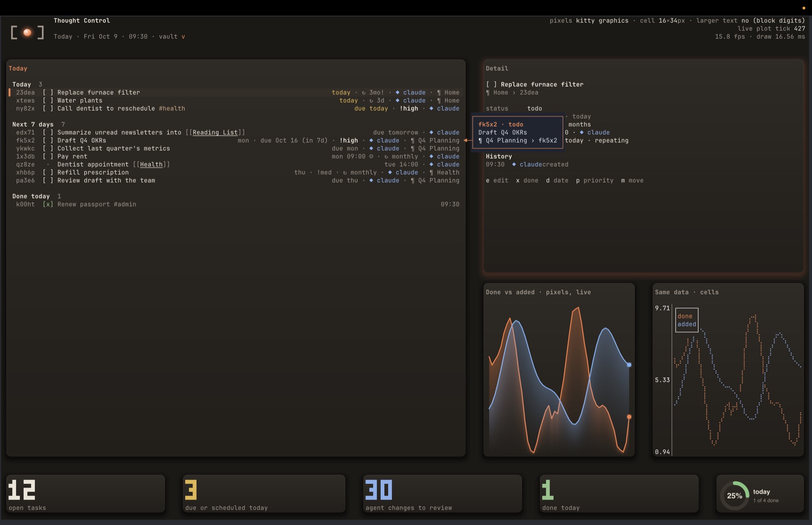The width and height of the screenshot is (812, 525).
Task: Open the vault dropdown chevron
Action: 183,37
